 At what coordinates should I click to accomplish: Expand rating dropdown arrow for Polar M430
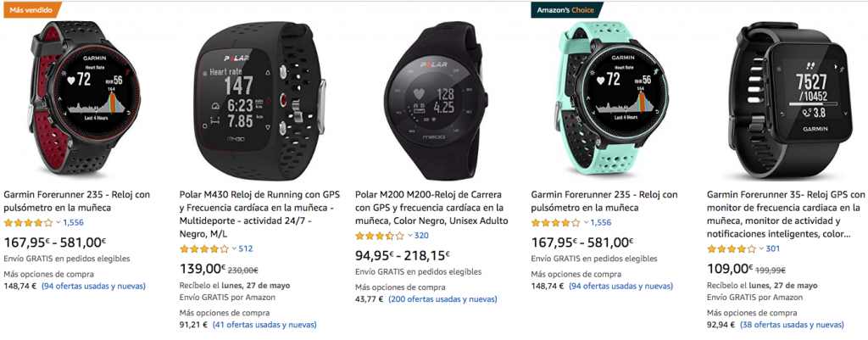point(233,249)
